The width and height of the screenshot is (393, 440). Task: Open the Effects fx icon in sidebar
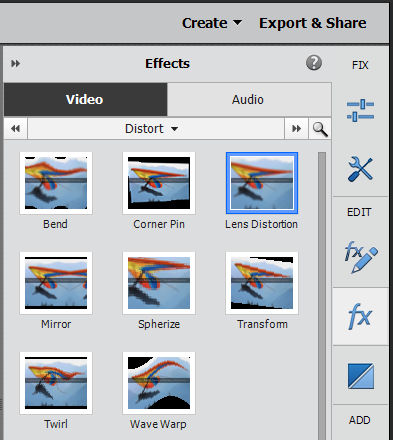[360, 316]
